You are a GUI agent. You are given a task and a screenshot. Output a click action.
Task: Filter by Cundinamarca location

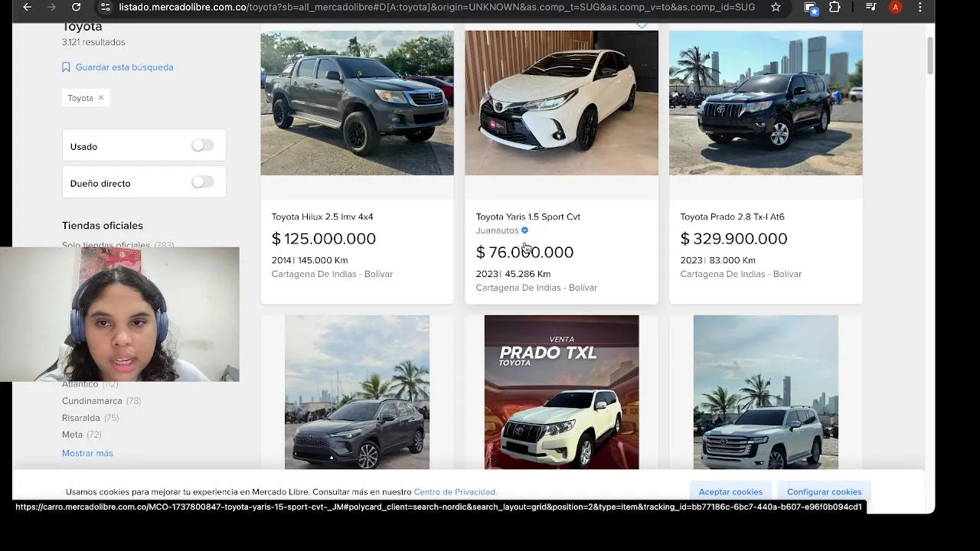click(x=92, y=401)
